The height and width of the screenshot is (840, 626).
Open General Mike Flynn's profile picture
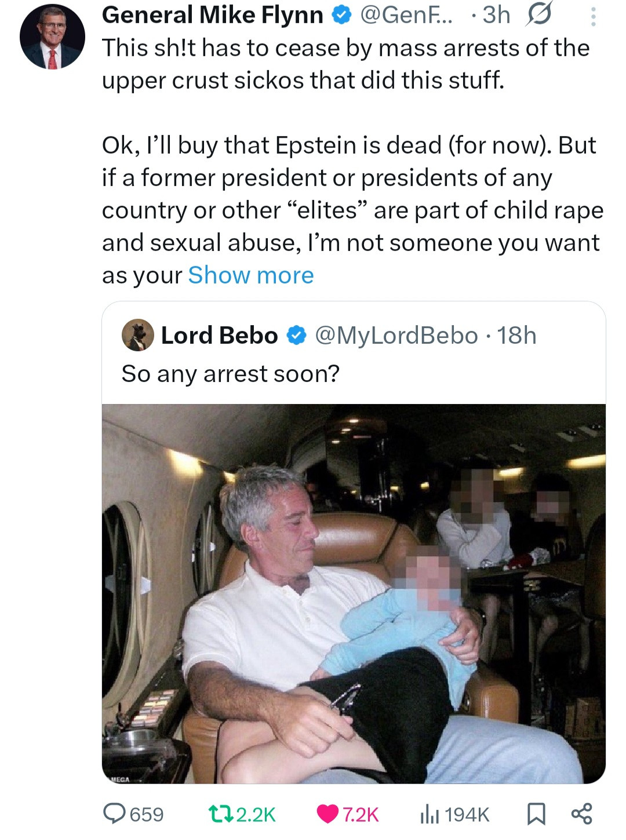tap(52, 37)
